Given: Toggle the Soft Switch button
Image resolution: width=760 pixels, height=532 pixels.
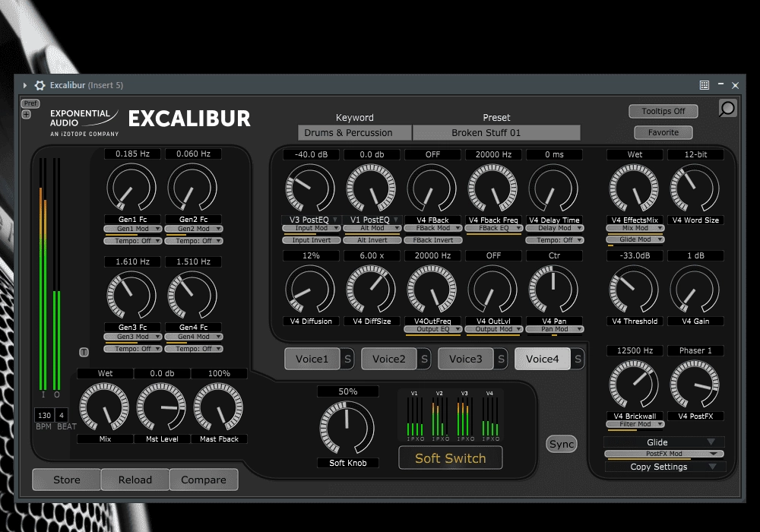Looking at the screenshot, I should click(x=450, y=458).
